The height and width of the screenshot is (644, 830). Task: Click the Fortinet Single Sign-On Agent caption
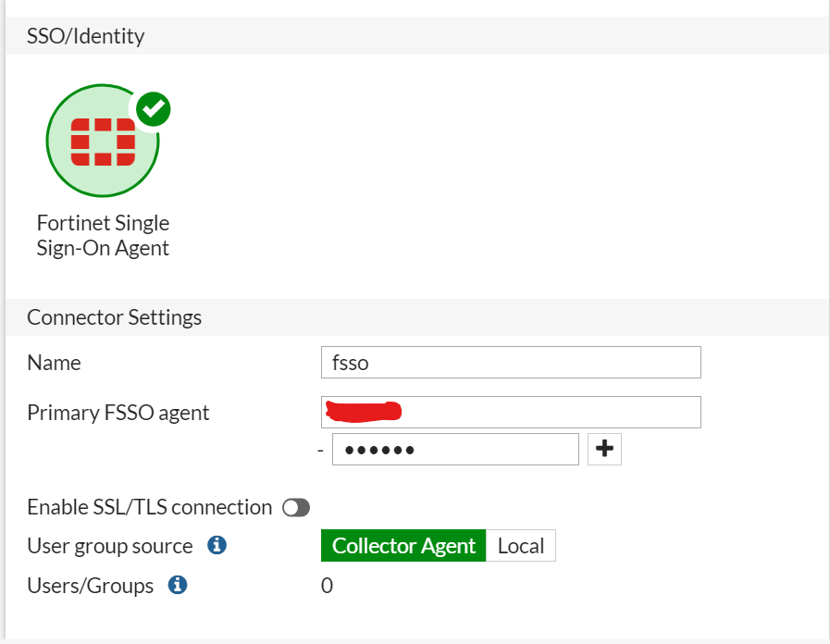[x=103, y=235]
